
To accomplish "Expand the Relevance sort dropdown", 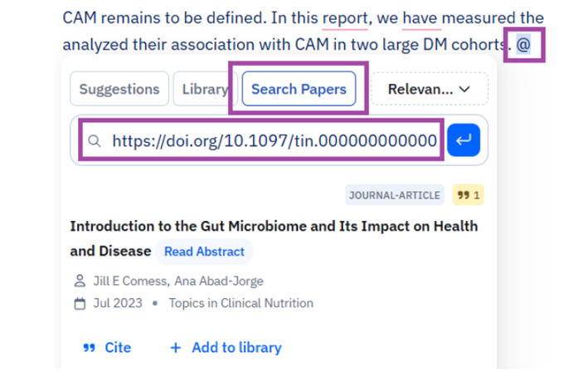I will coord(429,89).
